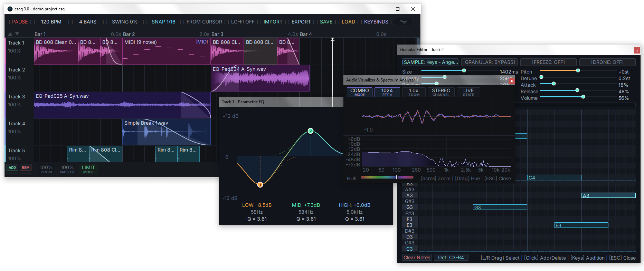Toggle the FROM CURSOR playback option

click(x=205, y=22)
